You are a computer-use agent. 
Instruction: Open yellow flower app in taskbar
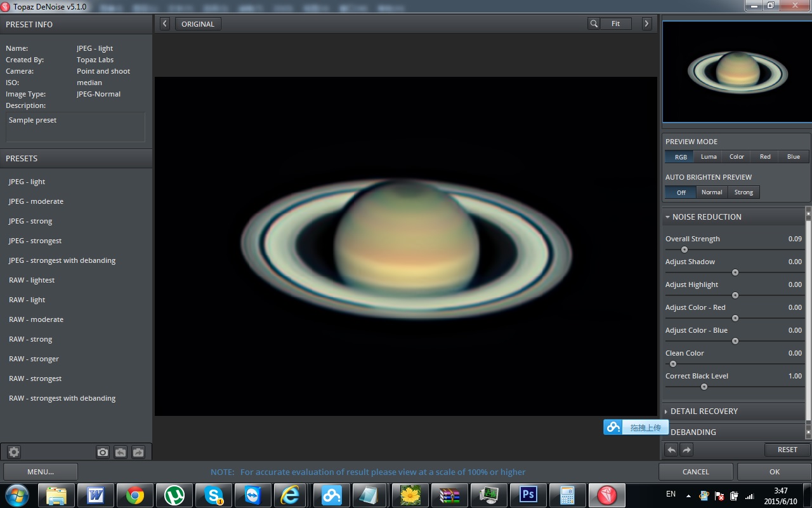coord(410,495)
